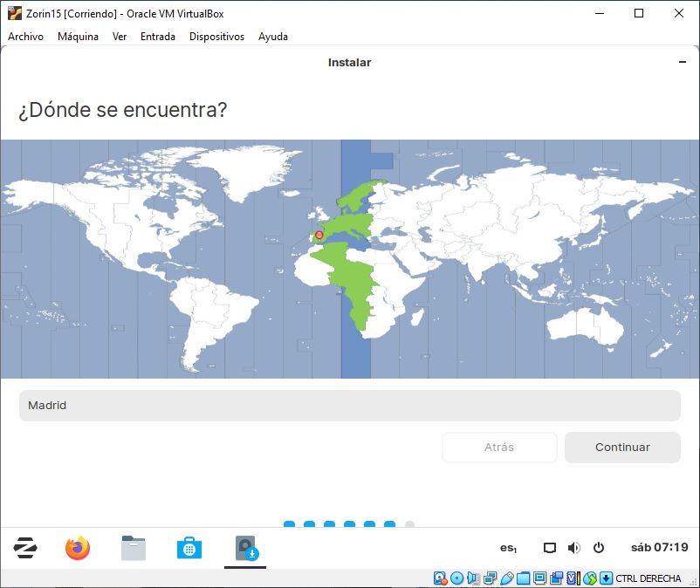
Task: Open the Software store icon
Action: [x=189, y=548]
